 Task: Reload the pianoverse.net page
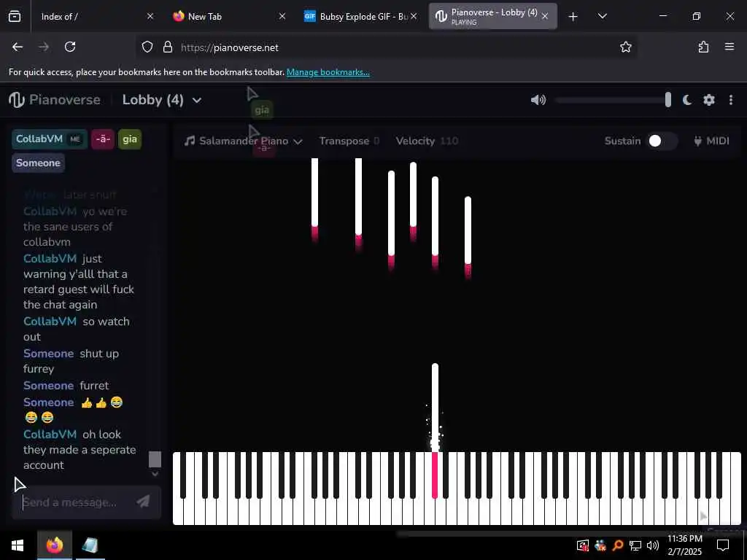click(x=70, y=47)
